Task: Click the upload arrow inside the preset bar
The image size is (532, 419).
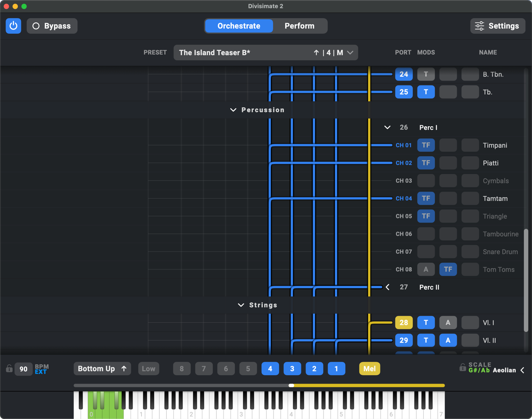Action: tap(316, 52)
